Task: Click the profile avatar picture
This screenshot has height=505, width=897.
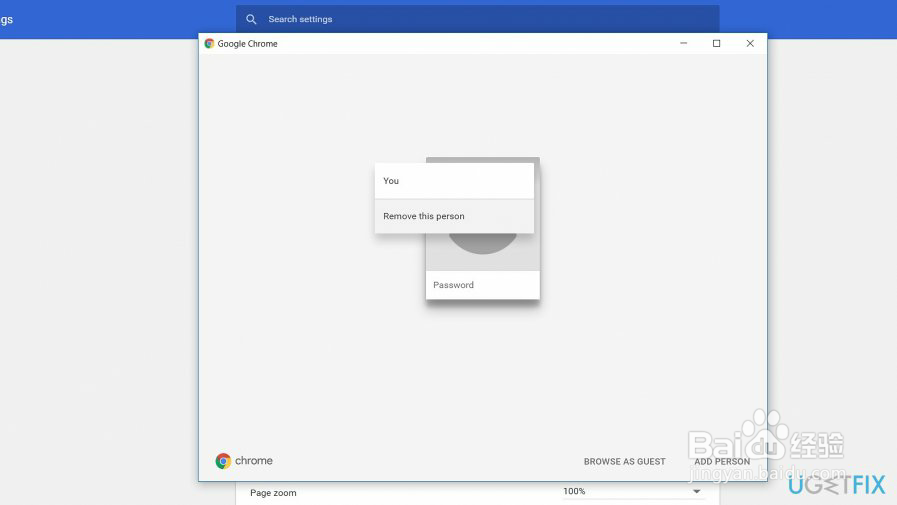Action: point(483,243)
